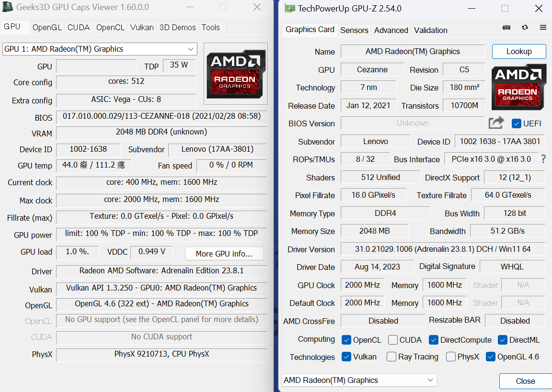Click the VDDC value 0.949 V

152,252
